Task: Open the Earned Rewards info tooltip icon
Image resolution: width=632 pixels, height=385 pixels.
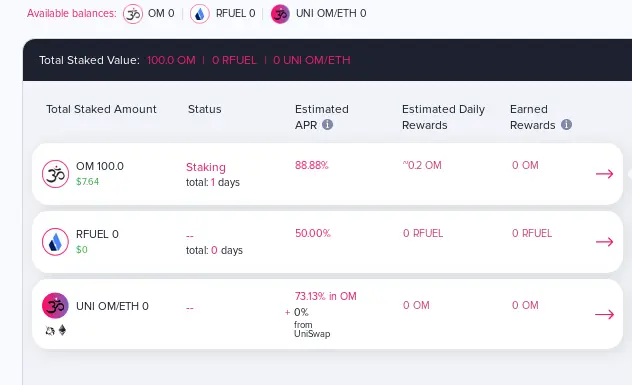Action: (x=566, y=125)
